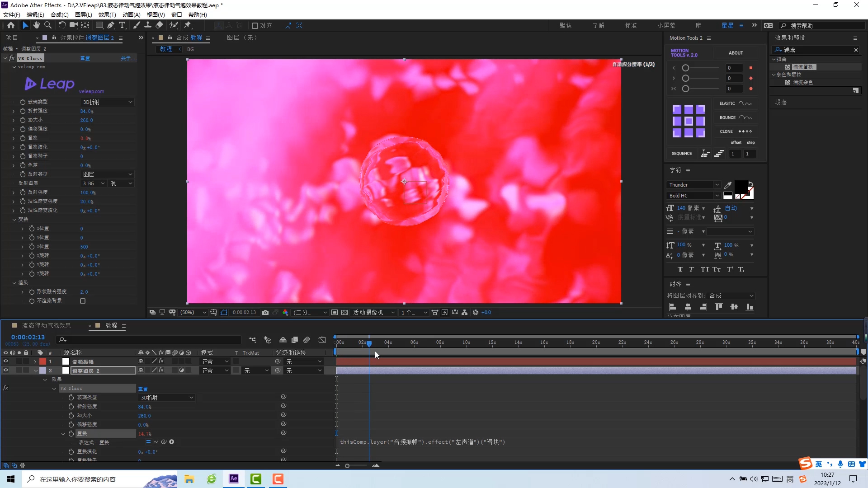Screen dimensions: 868x488
Task: Open the show channel color icon
Action: tap(285, 312)
